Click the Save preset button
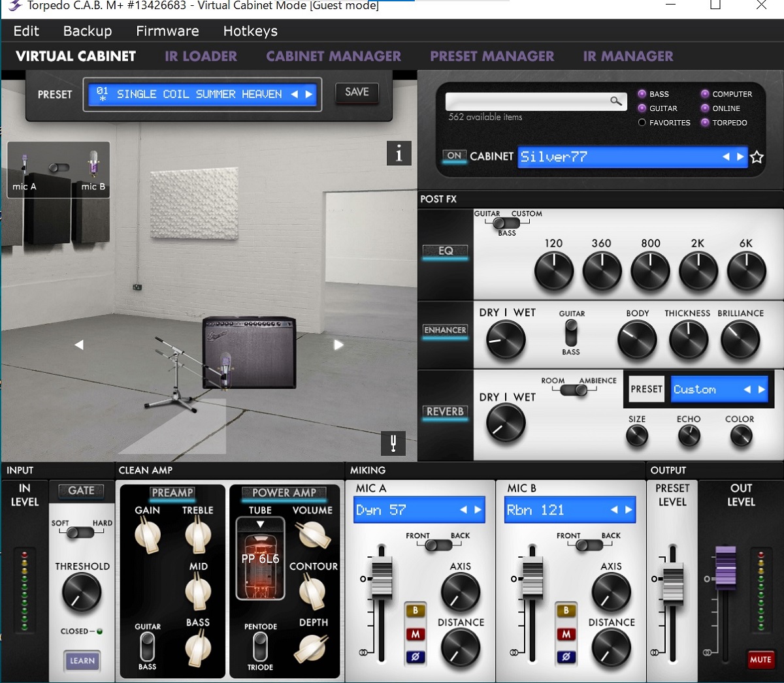Image resolution: width=784 pixels, height=683 pixels. (357, 92)
